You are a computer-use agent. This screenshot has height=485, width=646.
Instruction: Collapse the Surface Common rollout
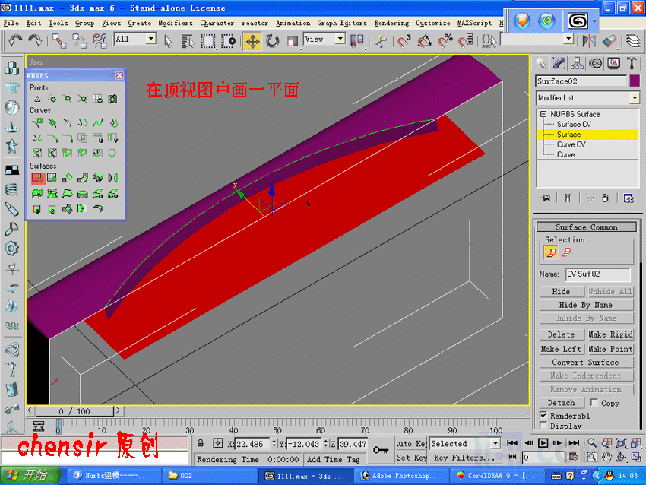coord(586,227)
